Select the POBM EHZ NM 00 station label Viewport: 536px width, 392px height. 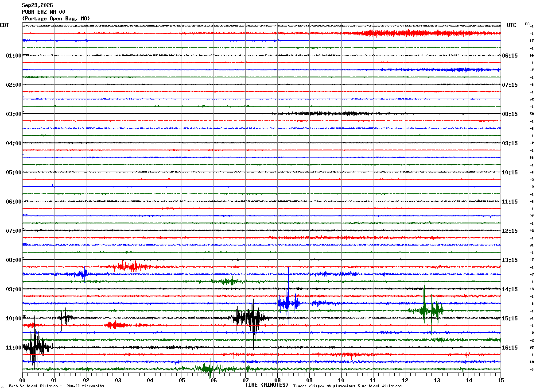43,12
